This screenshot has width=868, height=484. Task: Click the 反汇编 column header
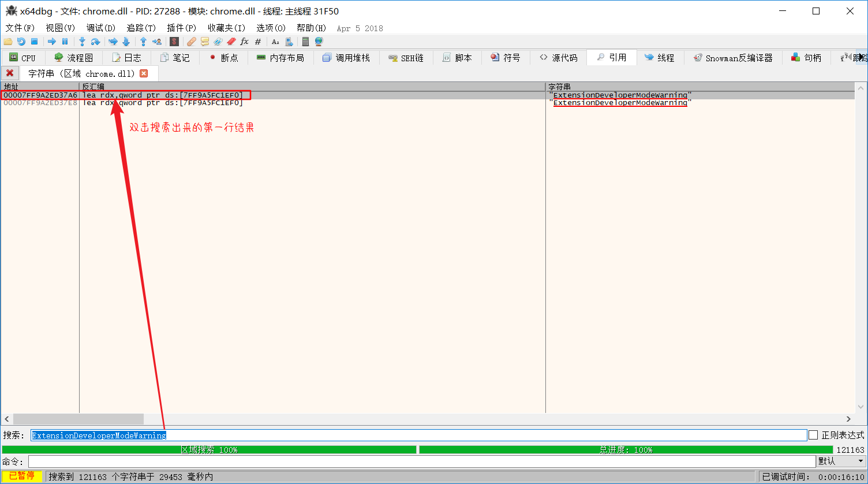click(312, 87)
